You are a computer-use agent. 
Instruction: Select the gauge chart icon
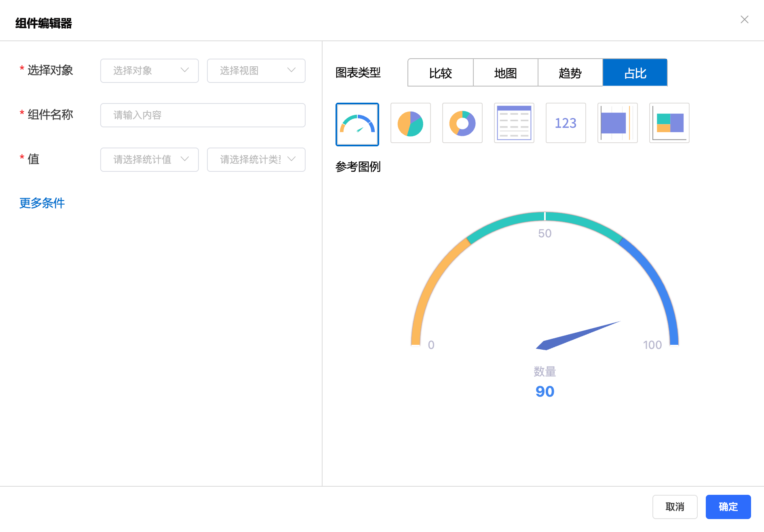(x=357, y=124)
